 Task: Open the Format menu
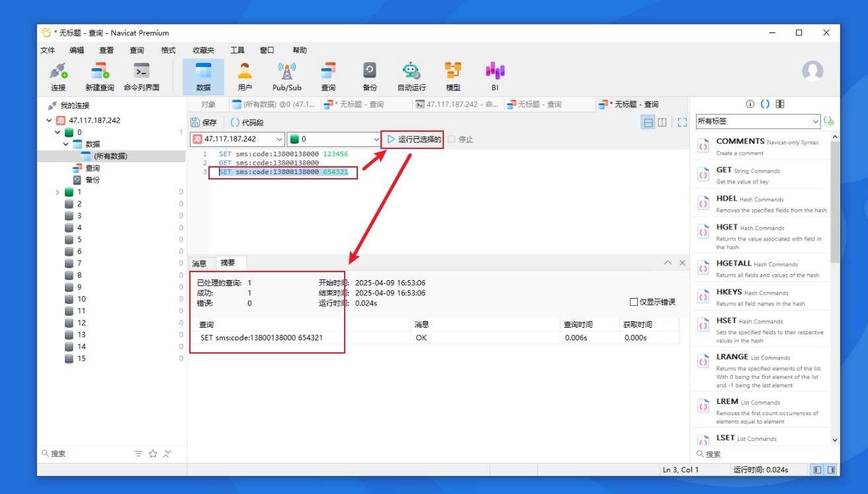coord(169,50)
